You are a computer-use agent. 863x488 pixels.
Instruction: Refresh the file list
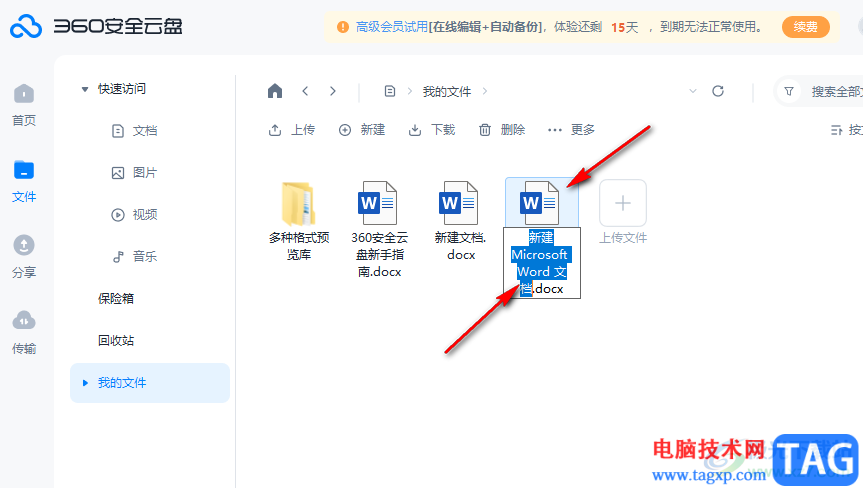pyautogui.click(x=718, y=91)
